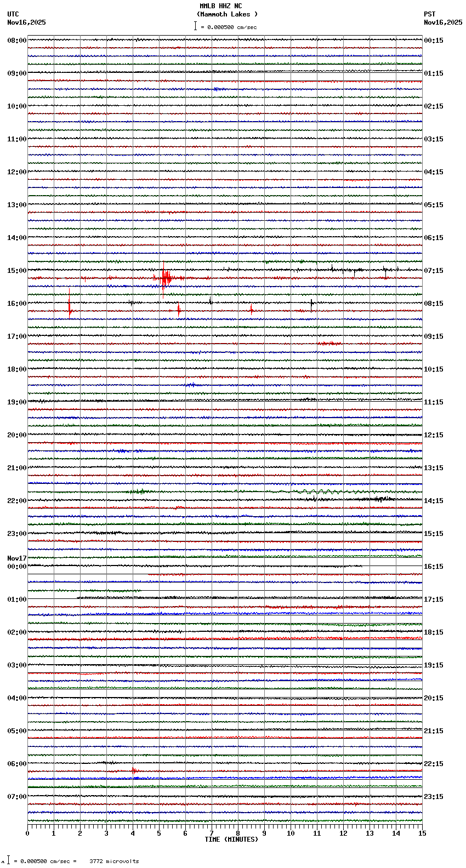Click the 19:00 UTC time label
Image resolution: width=466 pixels, height=868 pixels.
pyautogui.click(x=17, y=402)
